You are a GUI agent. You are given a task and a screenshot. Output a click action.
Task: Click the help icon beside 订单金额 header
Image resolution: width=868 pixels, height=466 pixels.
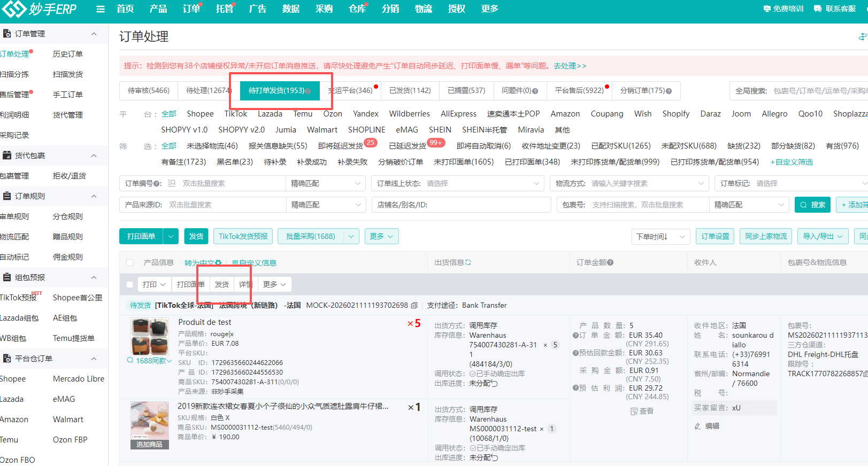point(610,262)
